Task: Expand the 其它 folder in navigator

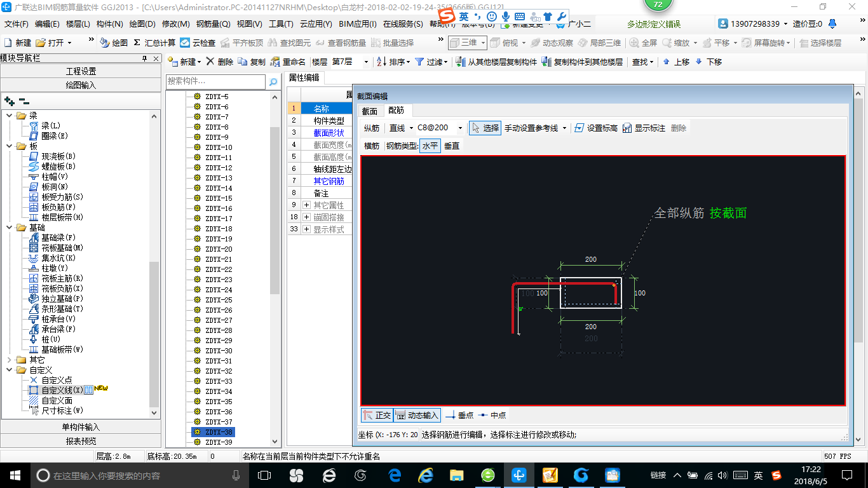Action: [x=9, y=360]
